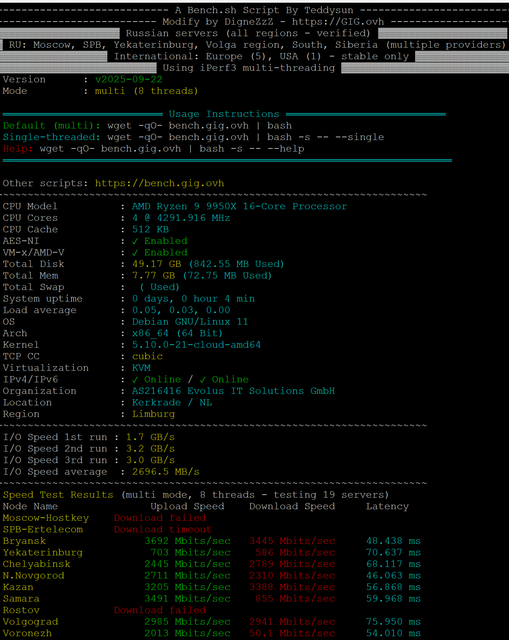This screenshot has height=640, width=509.
Task: Click the mode value multi (8 threads)
Action: point(146,91)
